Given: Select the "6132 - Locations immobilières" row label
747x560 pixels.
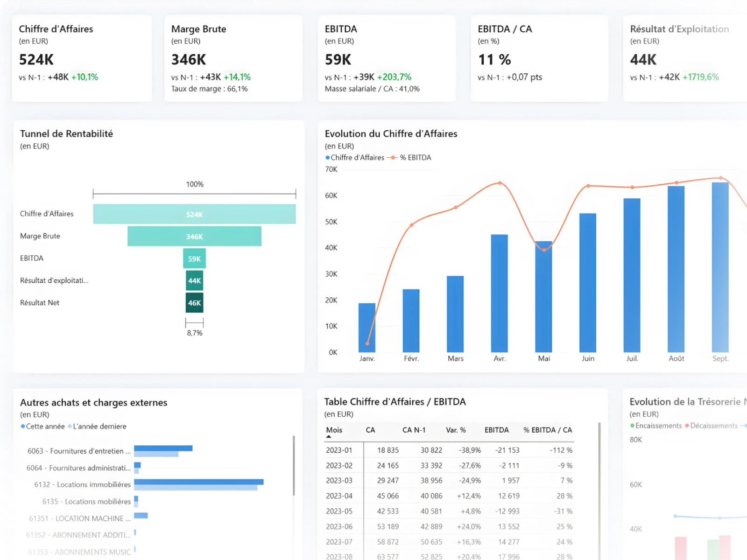Looking at the screenshot, I should 83,484.
